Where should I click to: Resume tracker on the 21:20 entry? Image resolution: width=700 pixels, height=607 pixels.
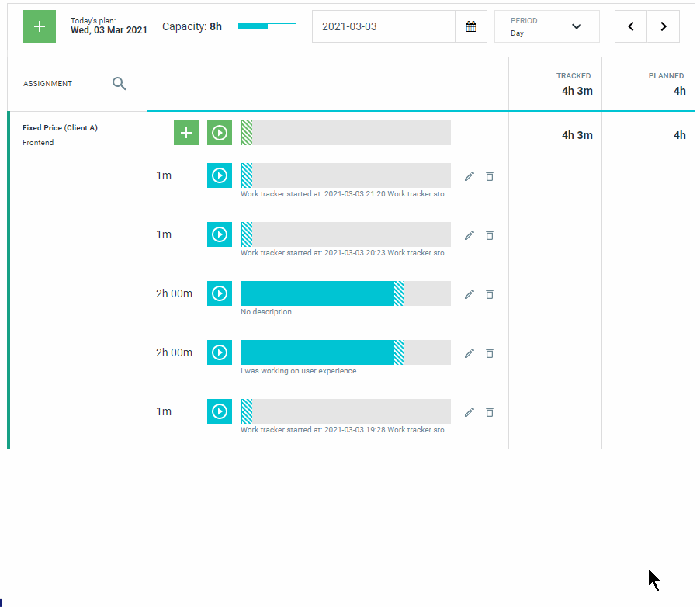coord(219,175)
